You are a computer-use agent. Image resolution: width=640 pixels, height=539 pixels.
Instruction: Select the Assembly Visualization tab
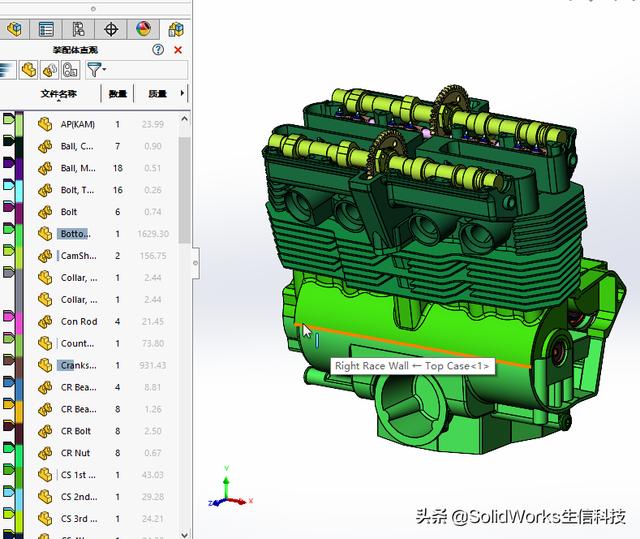pyautogui.click(x=176, y=29)
